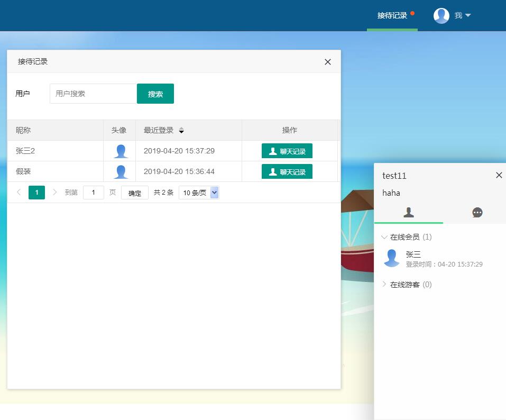Click the 确定 page jump button
506x420 pixels.
[134, 193]
